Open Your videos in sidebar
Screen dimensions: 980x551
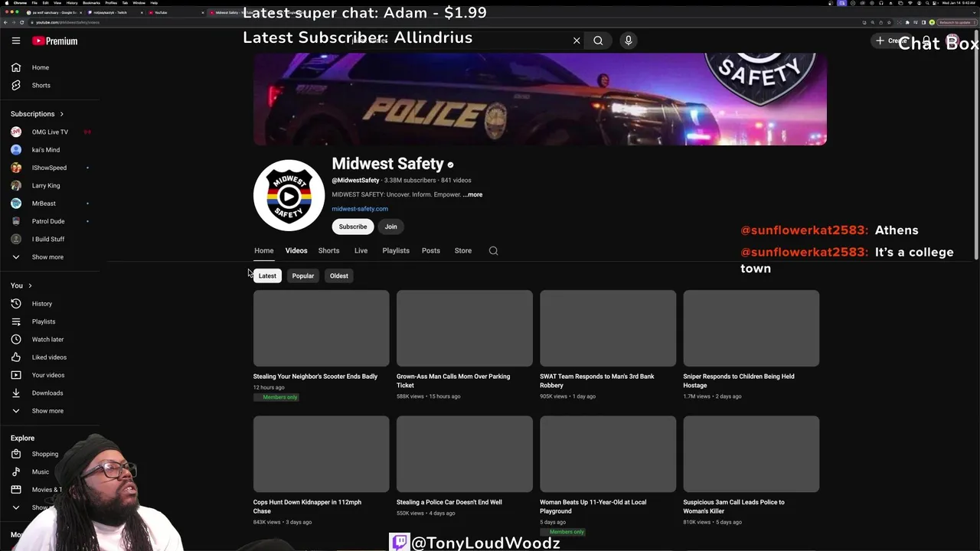[50, 375]
